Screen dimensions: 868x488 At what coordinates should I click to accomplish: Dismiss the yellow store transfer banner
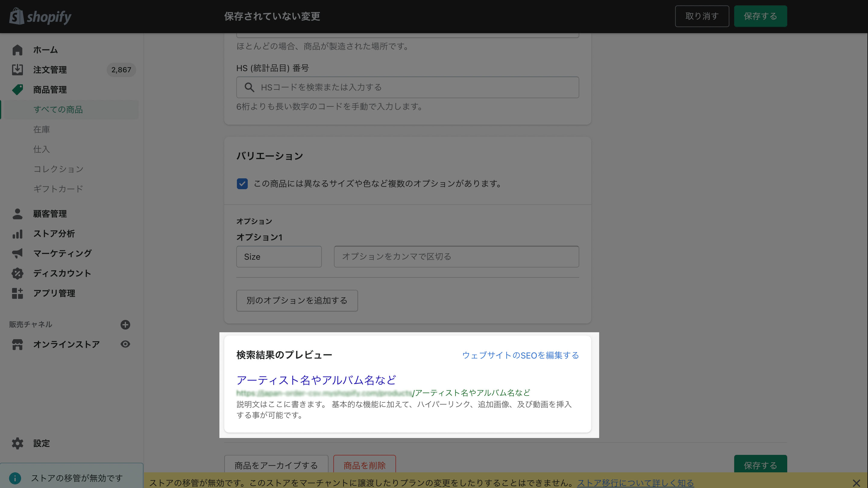click(x=856, y=483)
